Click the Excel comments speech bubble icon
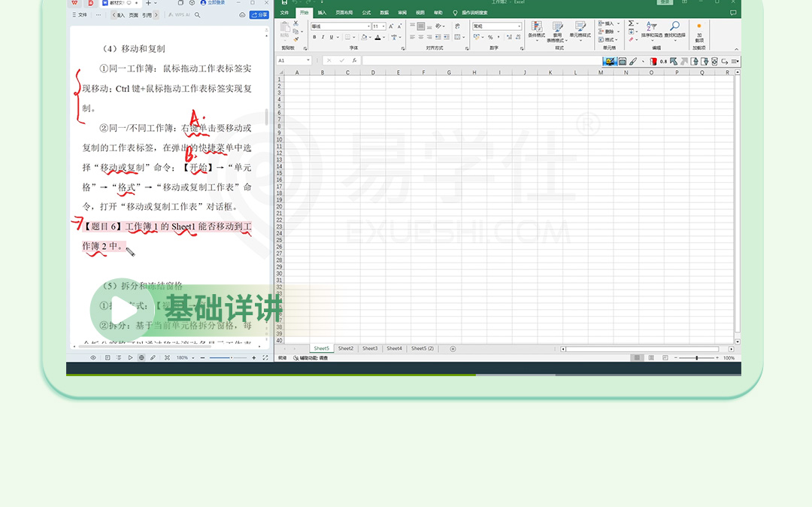 click(733, 13)
